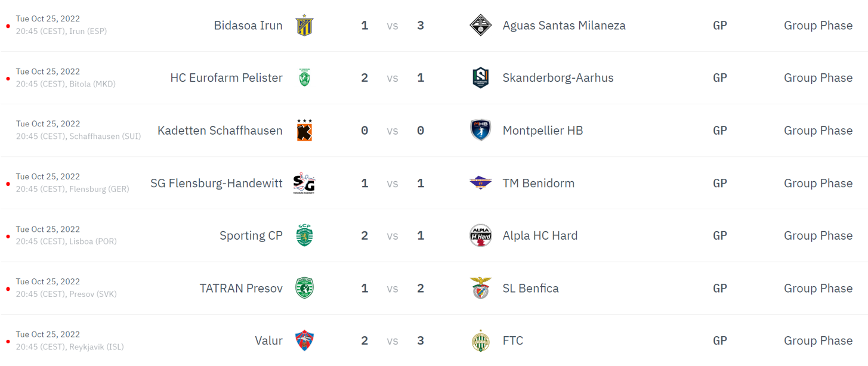Open the Montpellier HB shield logo

(x=480, y=130)
